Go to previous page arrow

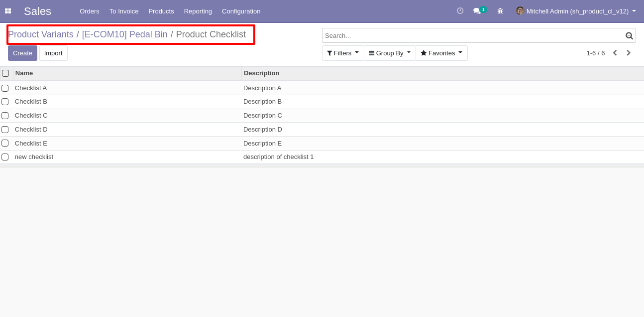click(x=615, y=53)
